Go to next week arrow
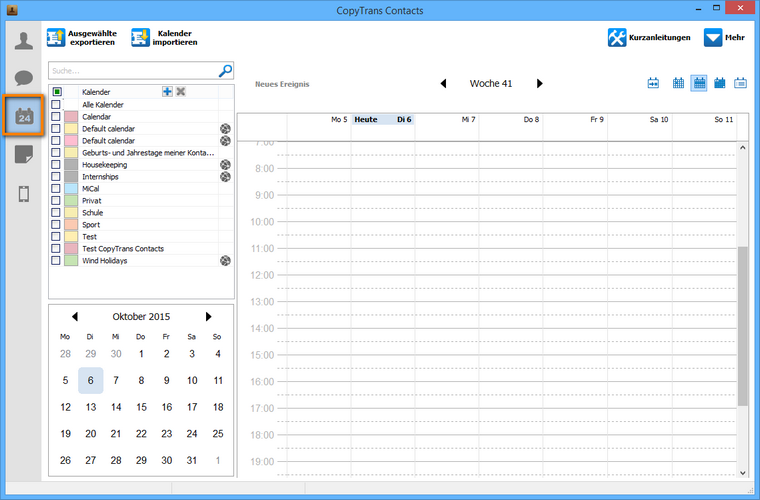760x500 pixels. (x=539, y=83)
